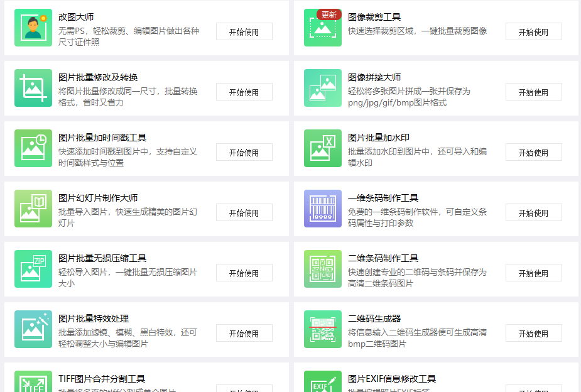Click the 二维码生成器 title
Viewport: 581px width, 392px height.
coord(374,318)
